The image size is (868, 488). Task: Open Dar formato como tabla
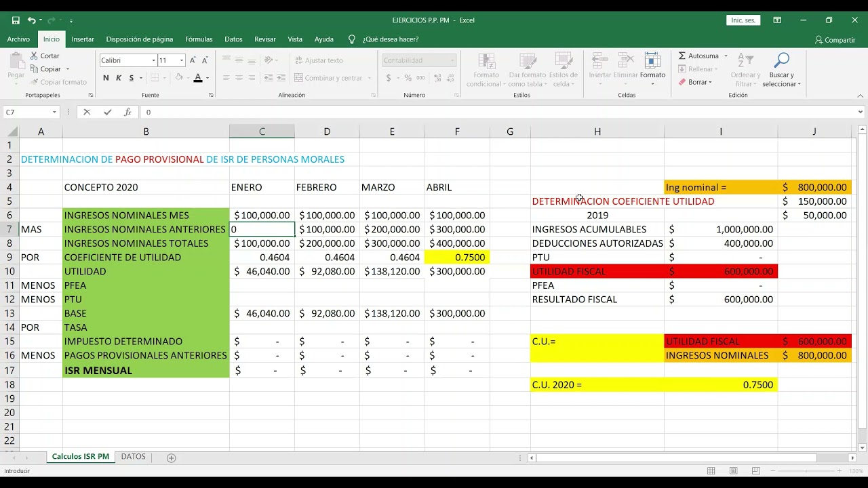[x=527, y=70]
